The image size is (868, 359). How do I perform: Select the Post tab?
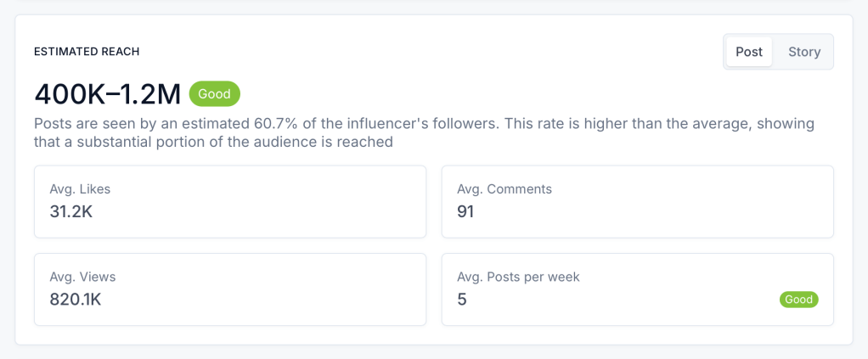pos(749,52)
